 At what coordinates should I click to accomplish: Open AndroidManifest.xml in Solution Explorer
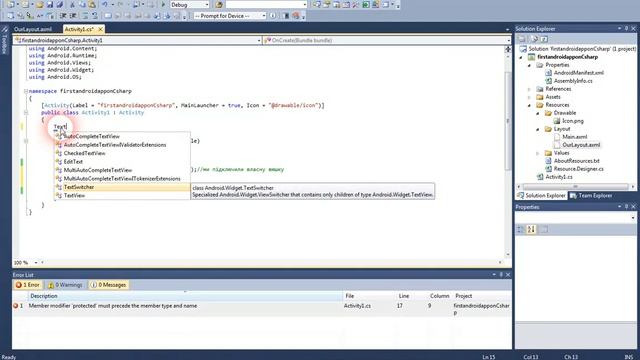[578, 73]
